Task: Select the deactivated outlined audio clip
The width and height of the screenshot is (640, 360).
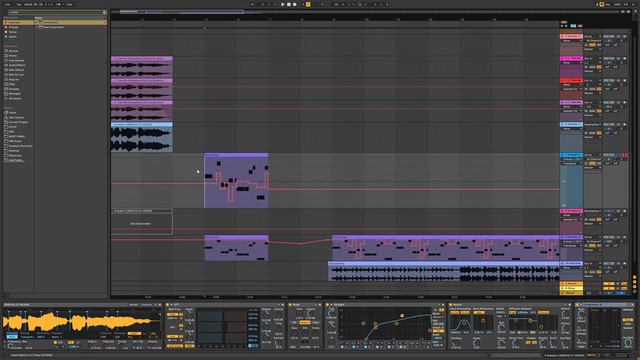Action: click(142, 222)
